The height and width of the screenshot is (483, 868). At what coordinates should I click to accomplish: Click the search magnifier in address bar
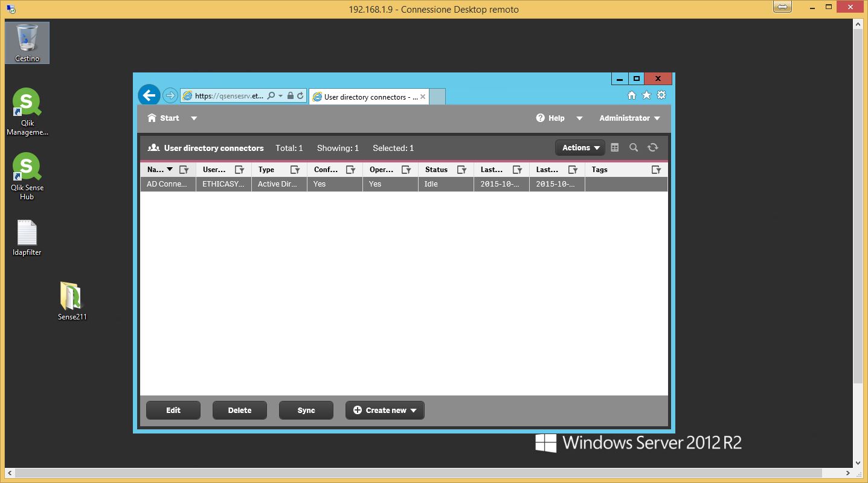pos(271,95)
